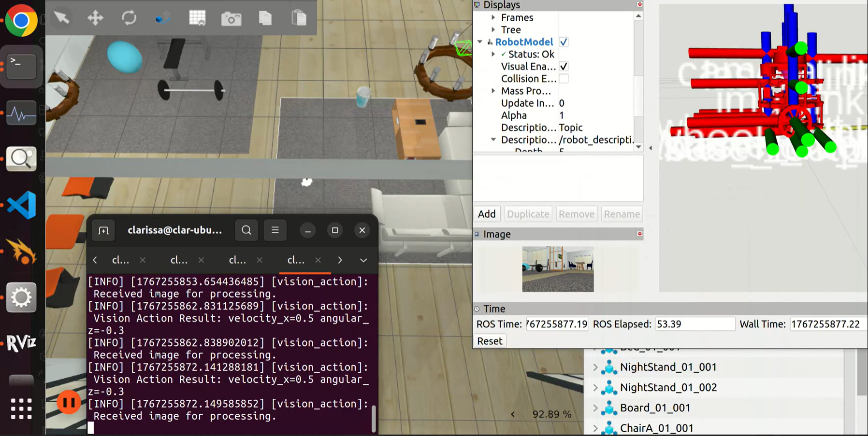Screen dimensions: 868x436
Task: Activate the rotate tool
Action: (129, 18)
